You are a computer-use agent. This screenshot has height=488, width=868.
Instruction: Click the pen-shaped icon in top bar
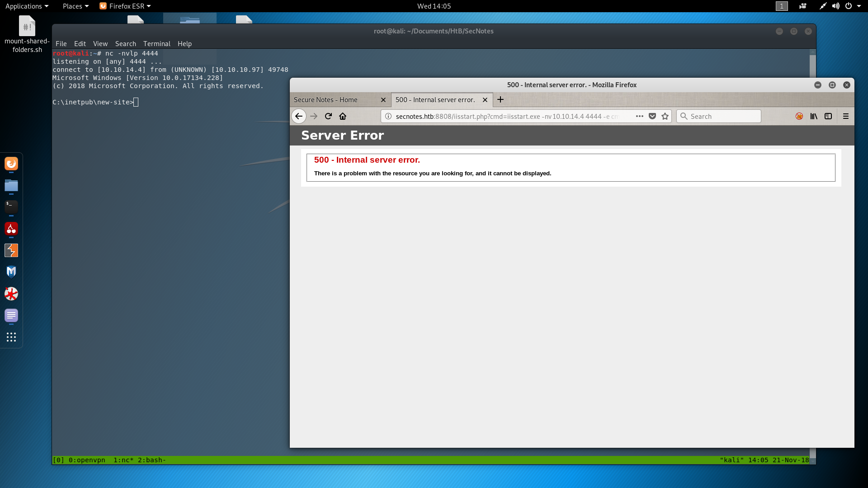click(x=823, y=6)
